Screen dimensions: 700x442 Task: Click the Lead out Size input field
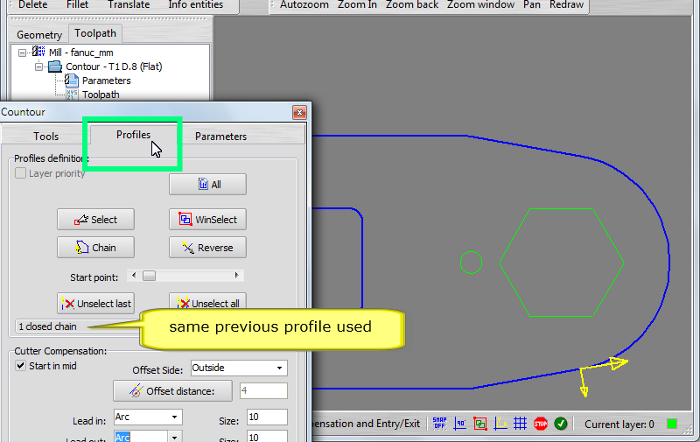tap(267, 437)
